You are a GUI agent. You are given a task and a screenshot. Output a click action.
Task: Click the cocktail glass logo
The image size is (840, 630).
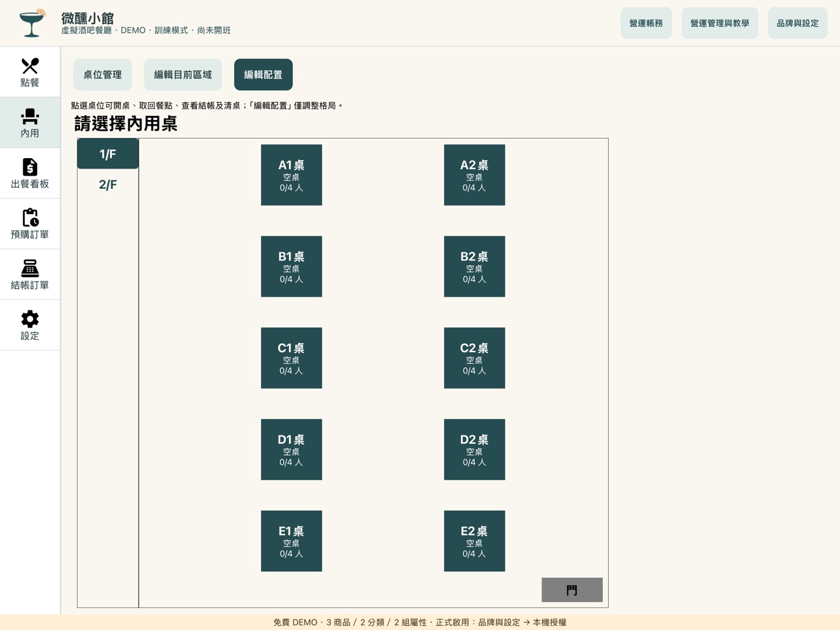(x=32, y=23)
